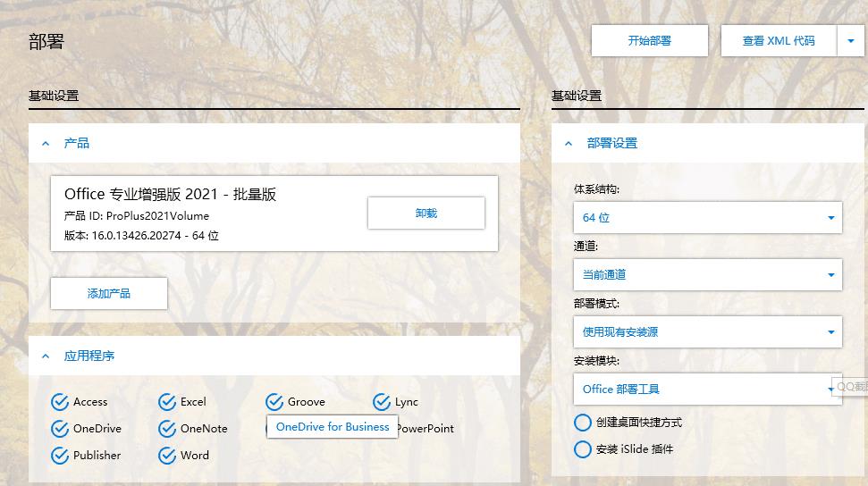
Task: Expand the dropdown arrow beside 查看 XML 代码
Action: (851, 40)
